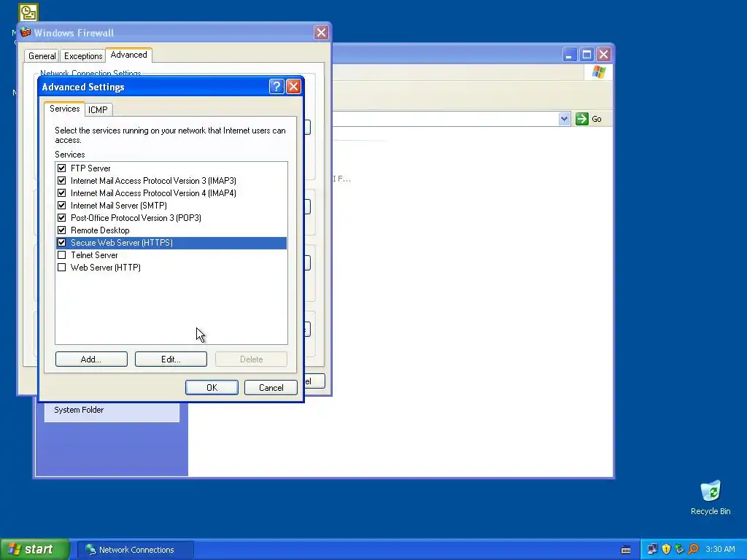The height and width of the screenshot is (560, 747).
Task: Confirm with the OK button
Action: pos(212,388)
